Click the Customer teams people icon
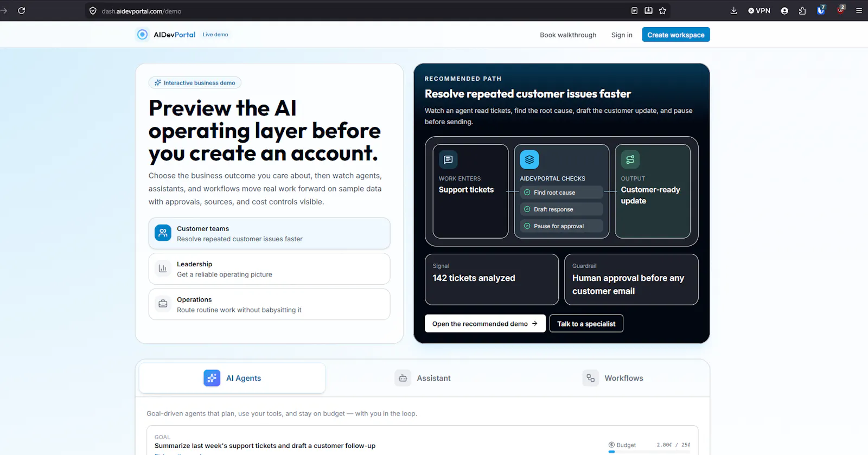Screen dimensions: 868x455 [163, 233]
